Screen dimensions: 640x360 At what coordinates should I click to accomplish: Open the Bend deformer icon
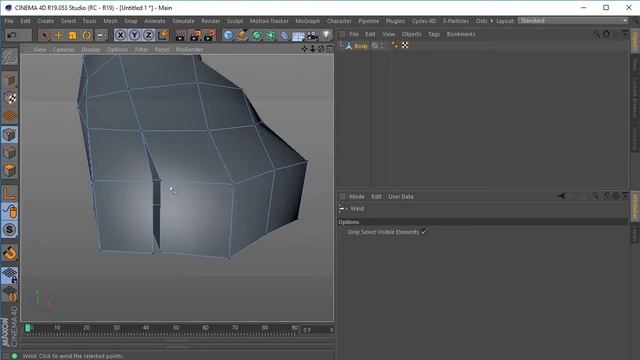pos(284,36)
